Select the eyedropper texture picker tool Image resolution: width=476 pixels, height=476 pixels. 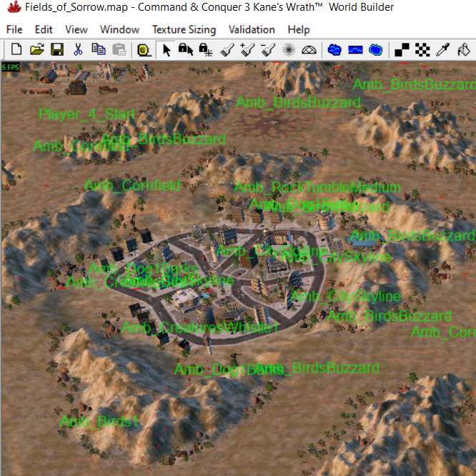click(442, 50)
